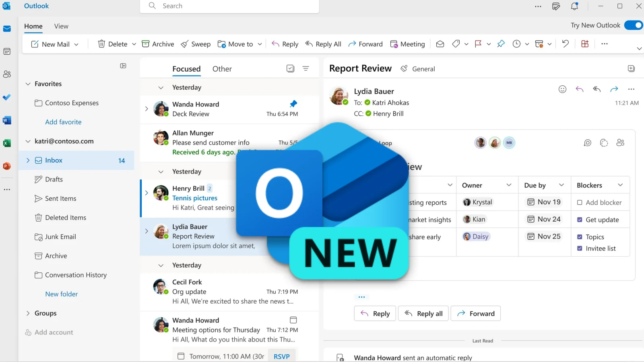Open the Calendar module in sidebar

click(x=7, y=51)
